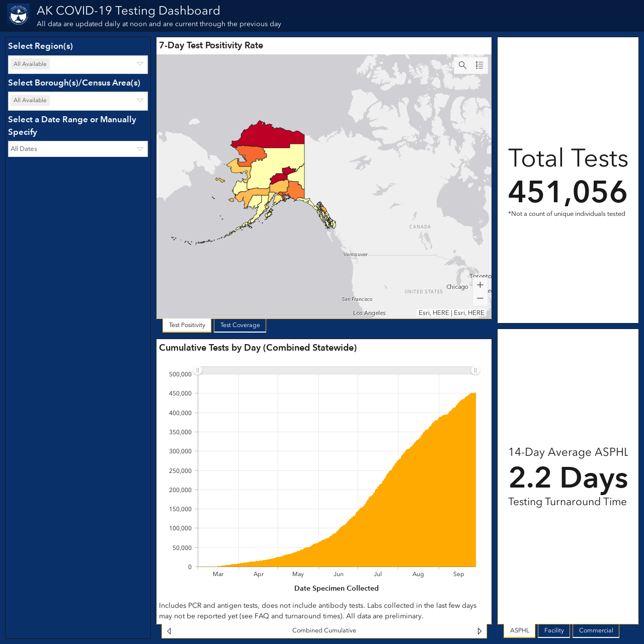Click the Esri, HERE attribution link

[451, 313]
